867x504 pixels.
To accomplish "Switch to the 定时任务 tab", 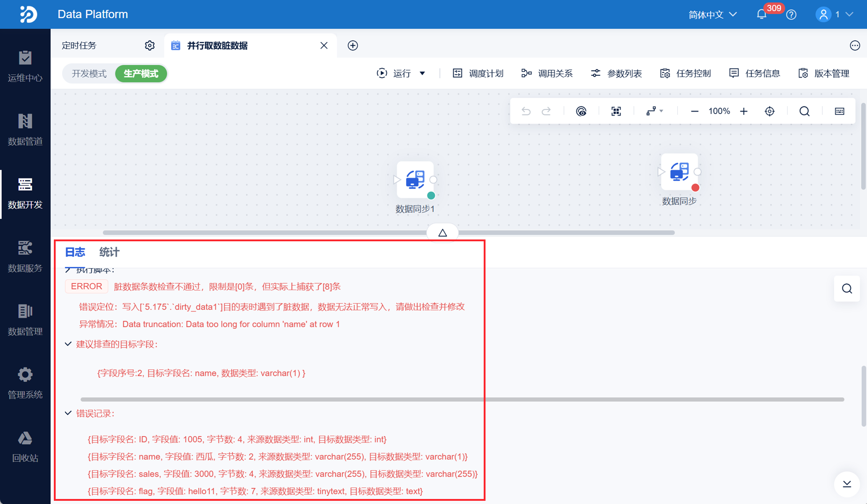I will (x=79, y=46).
